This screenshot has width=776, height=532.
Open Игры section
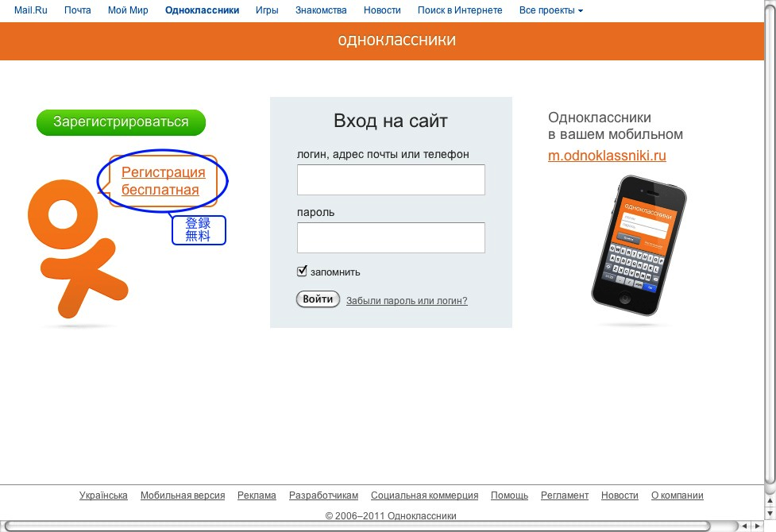[x=267, y=10]
